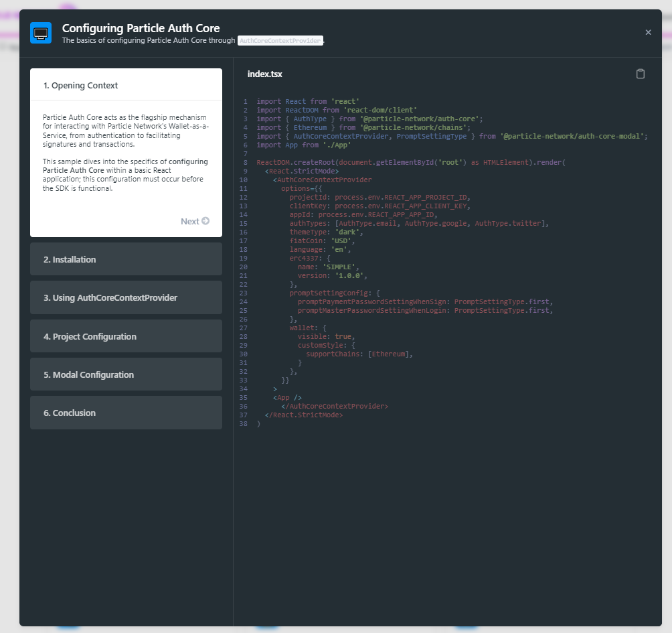The width and height of the screenshot is (672, 633).
Task: Open step 4. Project Configuration
Action: click(126, 336)
